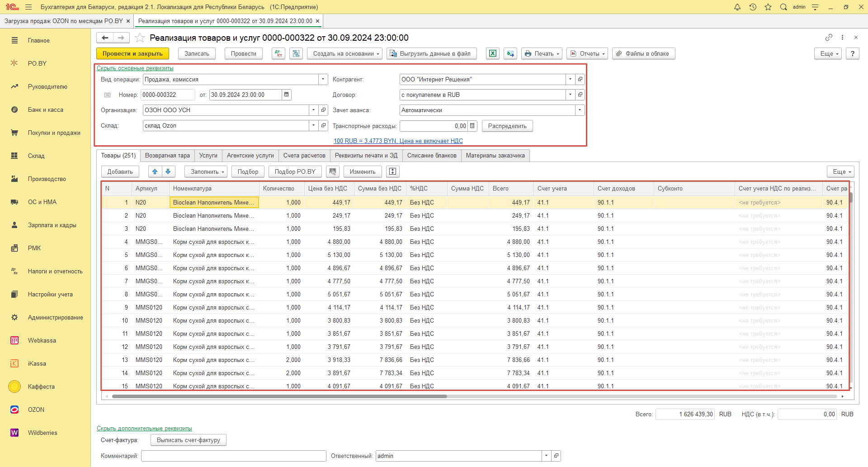Viewport: 868px width, 467px height.
Task: Click Выписать счет-фактуру button
Action: click(188, 440)
